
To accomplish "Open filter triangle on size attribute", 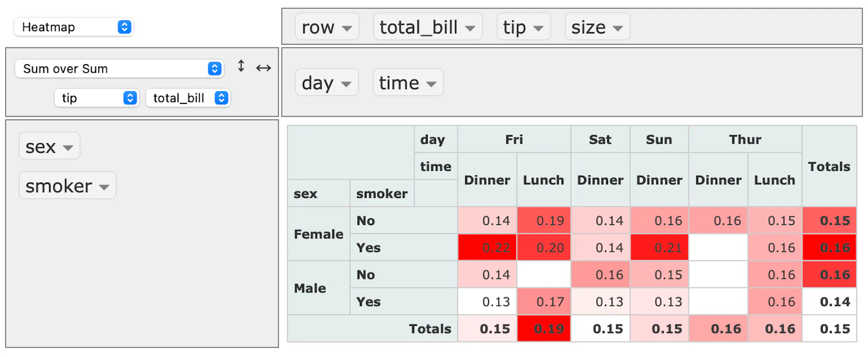I will pyautogui.click(x=618, y=28).
